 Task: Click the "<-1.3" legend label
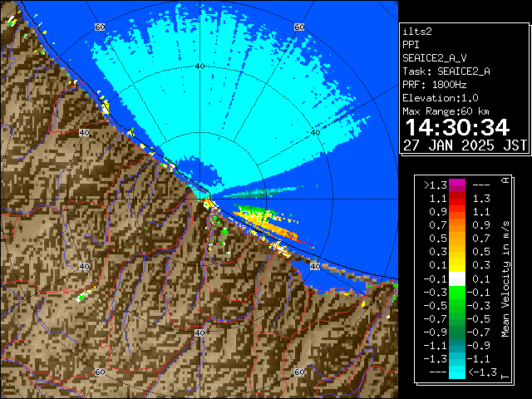482,372
